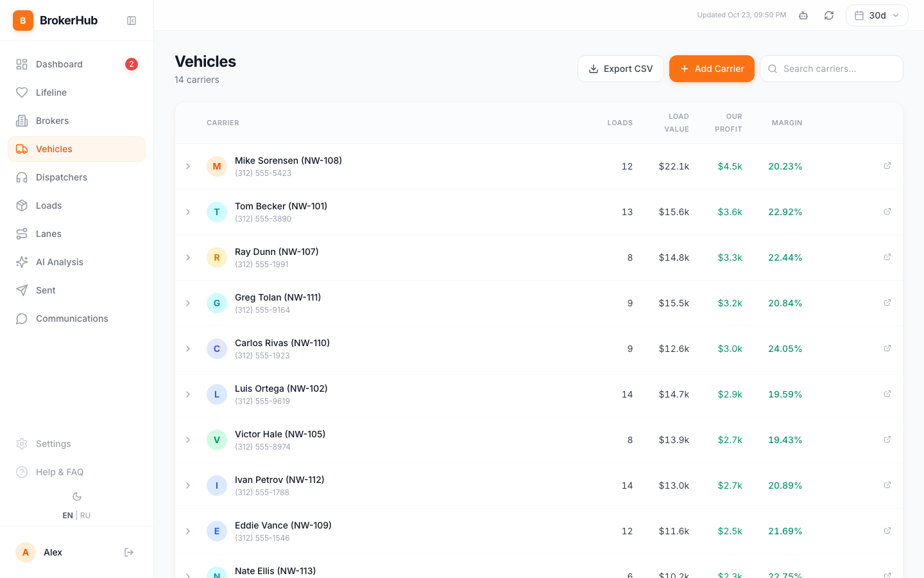
Task: Open Luis Ortega external link icon
Action: coord(887,394)
